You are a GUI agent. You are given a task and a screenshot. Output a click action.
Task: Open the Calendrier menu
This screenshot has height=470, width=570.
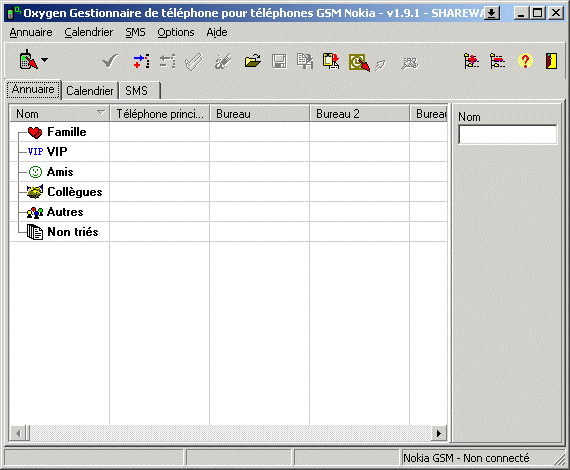pyautogui.click(x=89, y=32)
